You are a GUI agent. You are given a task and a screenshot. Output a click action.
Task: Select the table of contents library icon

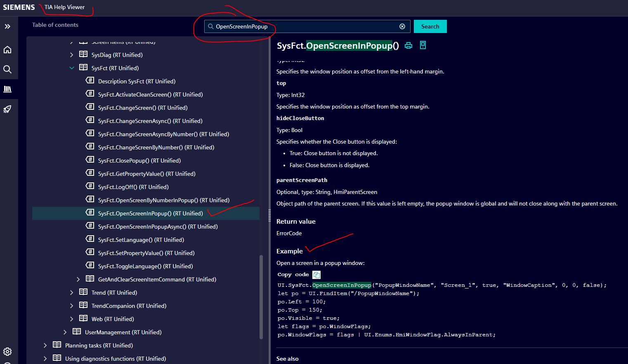(7, 89)
